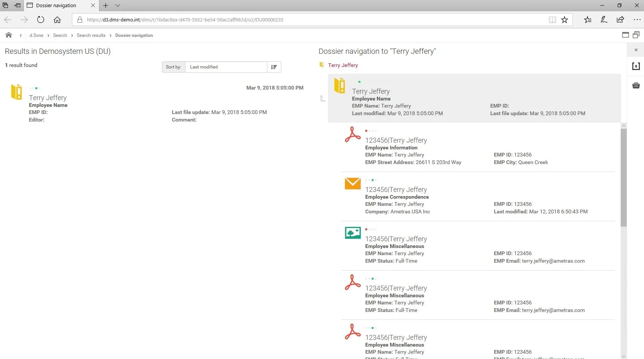The height and width of the screenshot is (359, 644).
Task: Collapse the right sidebar with double chevron
Action: tap(636, 50)
